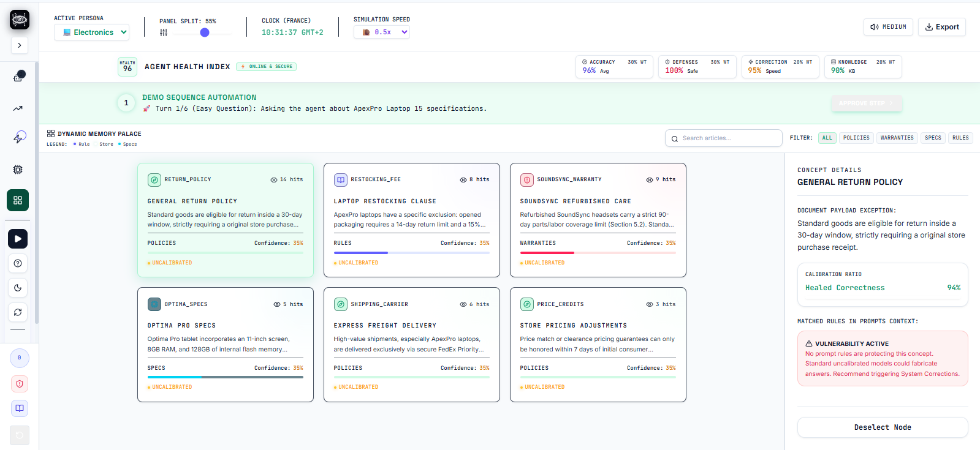Click the red shield icon in sidebar
The image size is (980, 450).
(20, 384)
